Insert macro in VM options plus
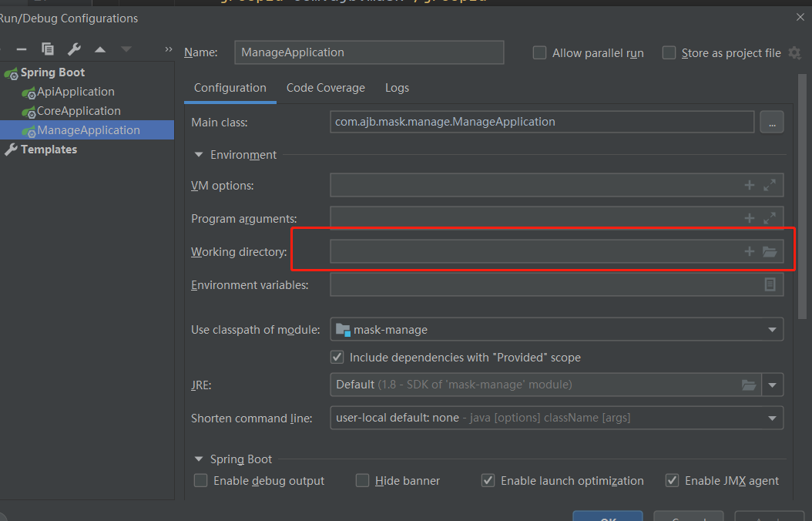The height and width of the screenshot is (521, 812). (749, 185)
